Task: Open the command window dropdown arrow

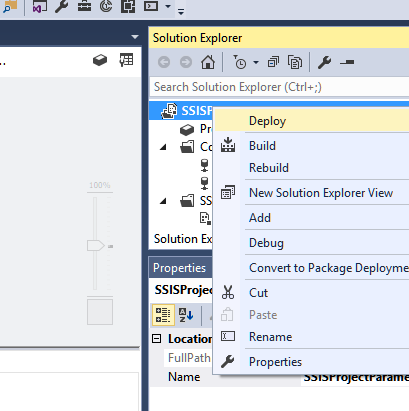Action: 168,6
